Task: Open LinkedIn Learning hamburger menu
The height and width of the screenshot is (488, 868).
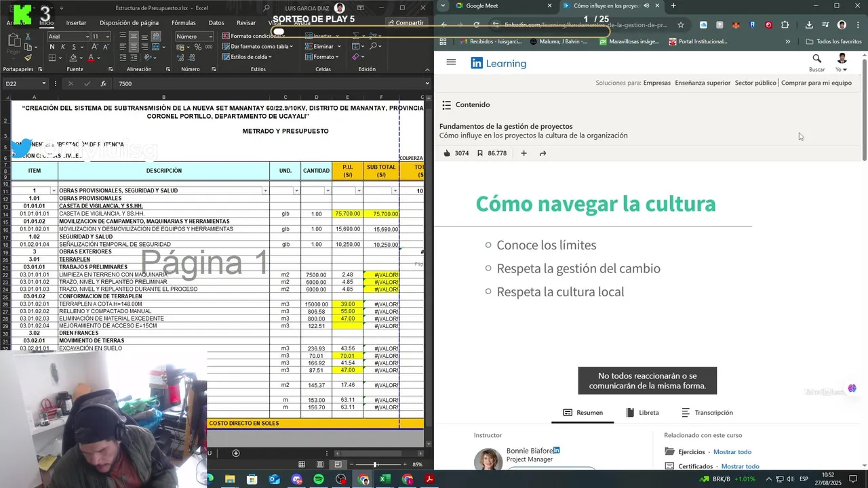Action: point(451,62)
